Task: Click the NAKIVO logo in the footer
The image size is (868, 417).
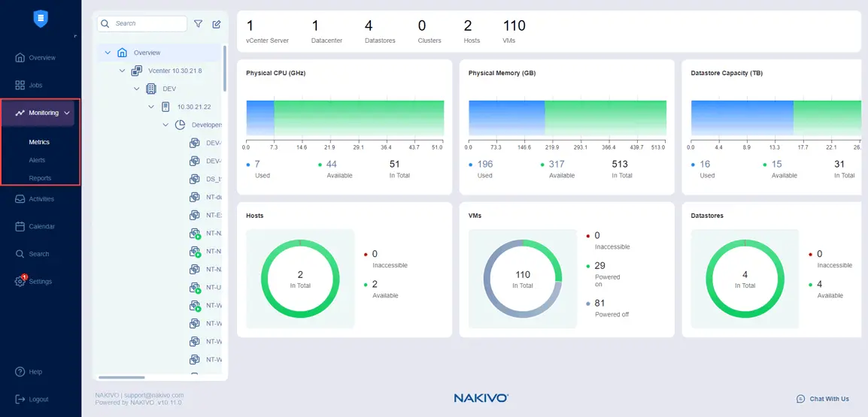Action: (481, 398)
